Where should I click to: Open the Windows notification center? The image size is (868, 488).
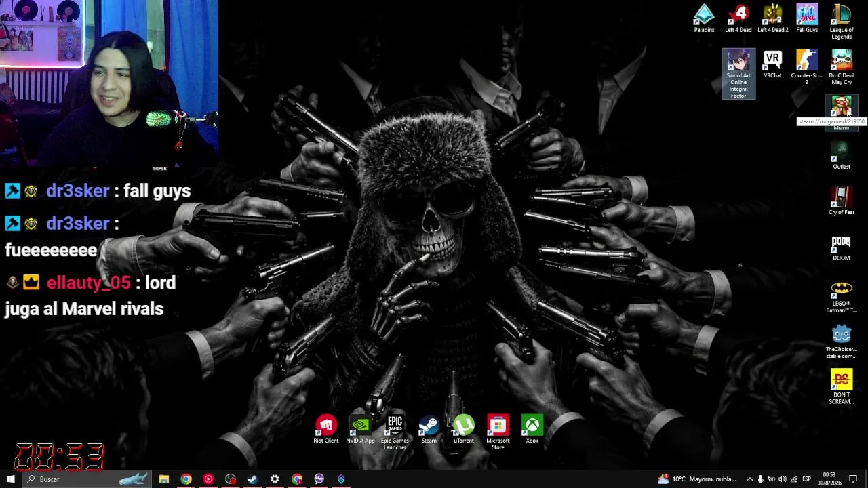pos(853,479)
